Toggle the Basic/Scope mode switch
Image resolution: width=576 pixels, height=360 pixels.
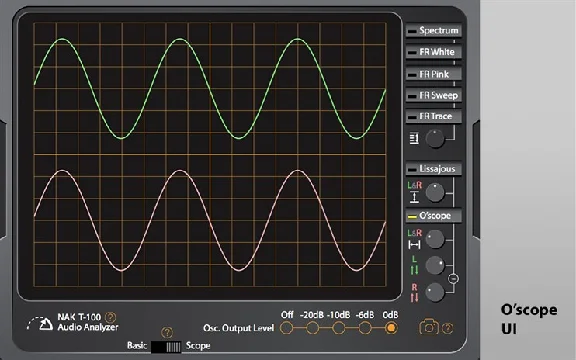[166, 346]
